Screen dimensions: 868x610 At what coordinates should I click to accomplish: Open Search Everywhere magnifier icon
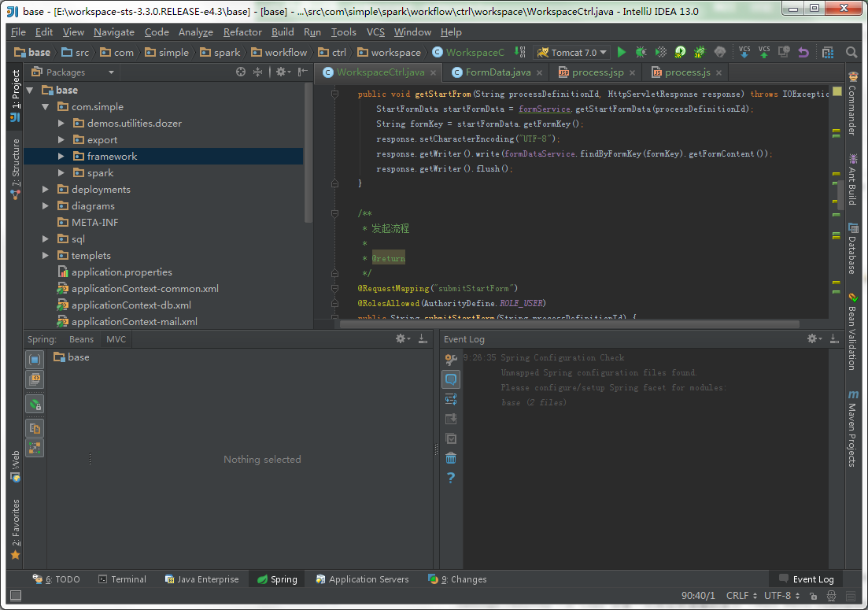(851, 52)
